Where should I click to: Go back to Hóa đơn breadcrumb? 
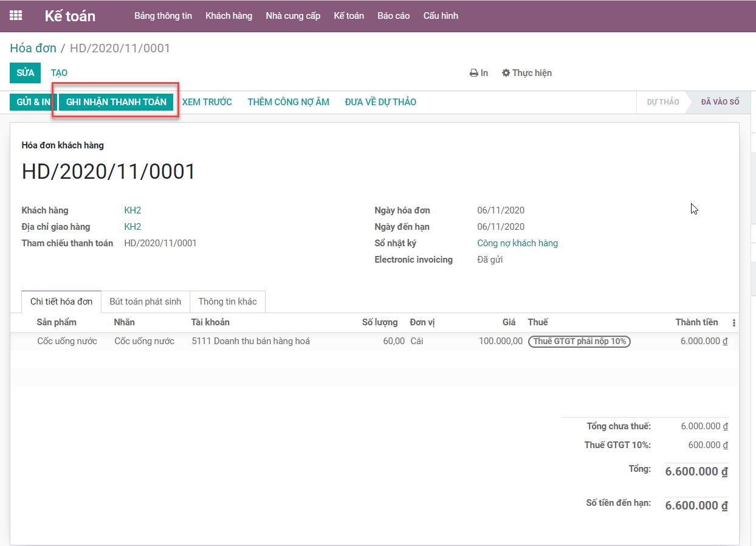33,48
